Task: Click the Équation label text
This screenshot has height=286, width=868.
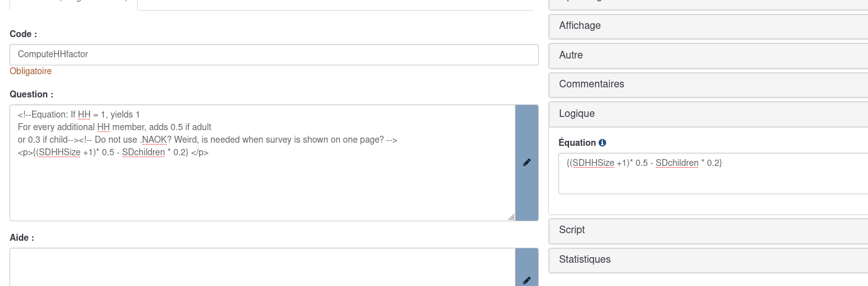Action: 577,143
